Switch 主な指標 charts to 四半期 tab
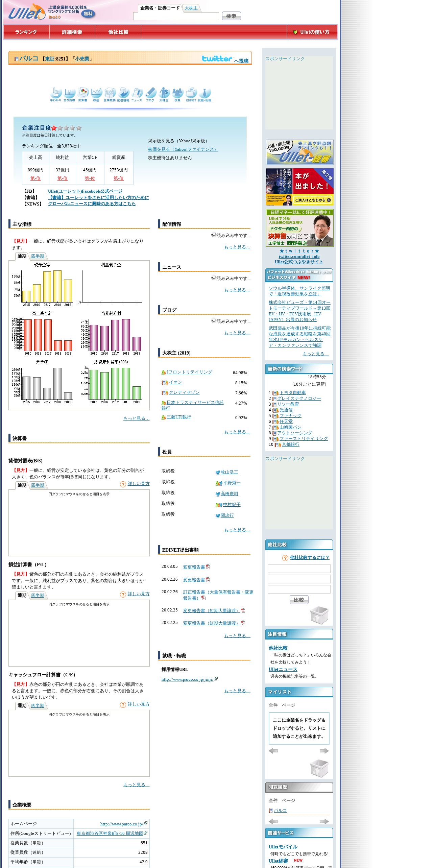 tap(38, 256)
